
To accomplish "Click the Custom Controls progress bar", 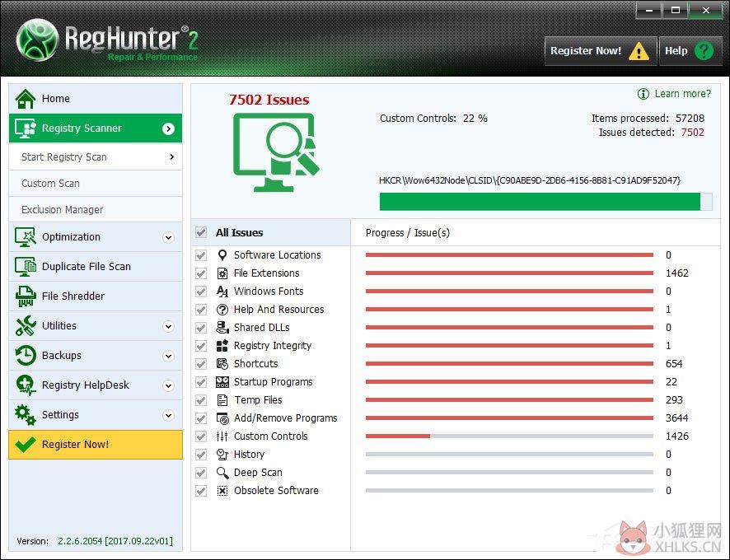I will (509, 436).
